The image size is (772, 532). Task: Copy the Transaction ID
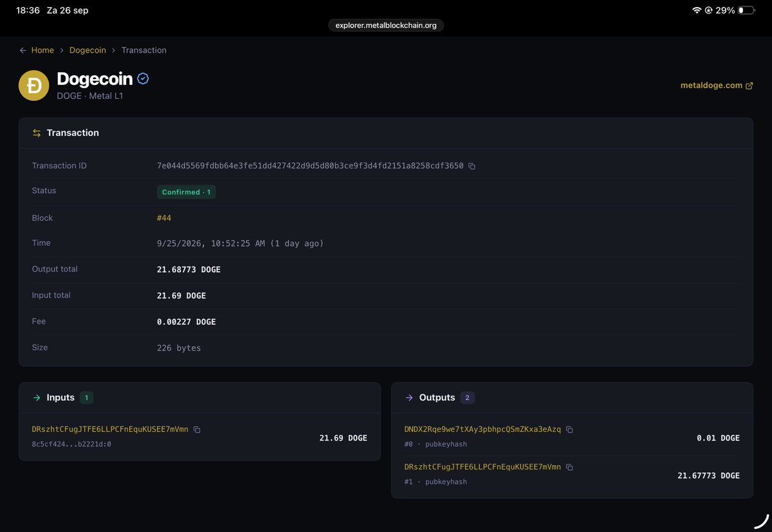click(x=472, y=167)
